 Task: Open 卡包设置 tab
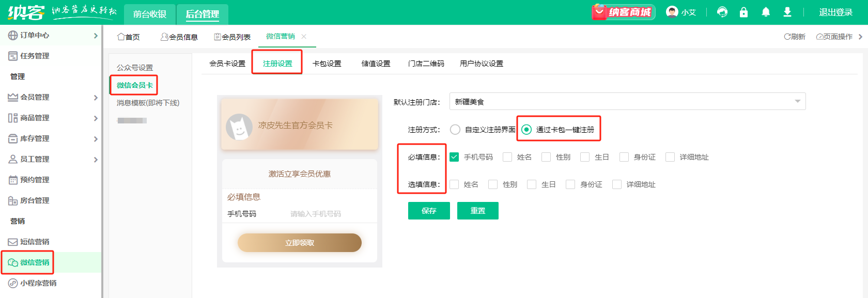(x=327, y=64)
